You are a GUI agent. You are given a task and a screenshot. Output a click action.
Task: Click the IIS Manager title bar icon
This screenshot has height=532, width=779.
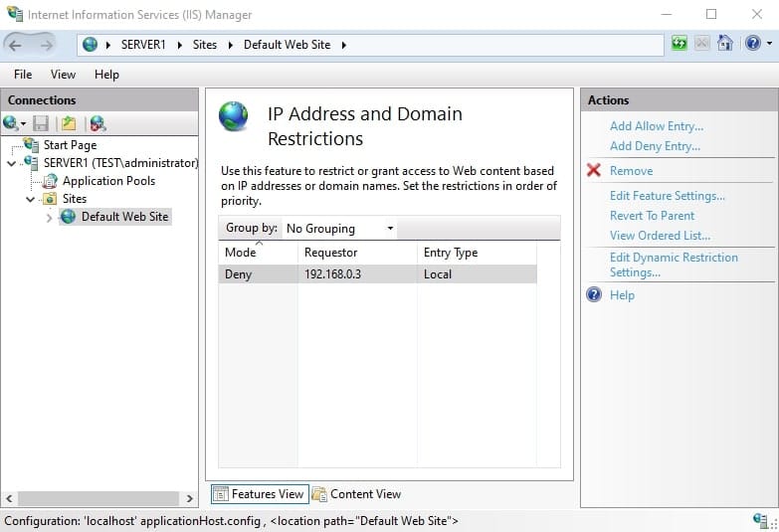click(x=15, y=13)
